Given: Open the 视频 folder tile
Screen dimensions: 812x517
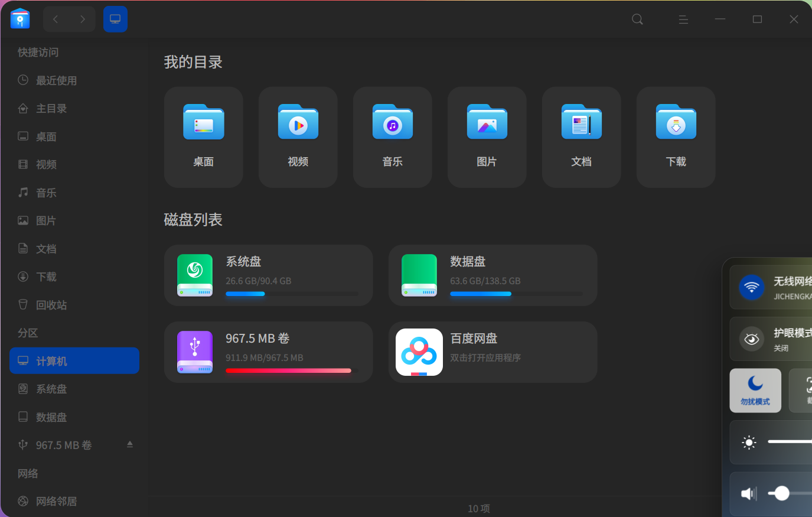Looking at the screenshot, I should (298, 137).
